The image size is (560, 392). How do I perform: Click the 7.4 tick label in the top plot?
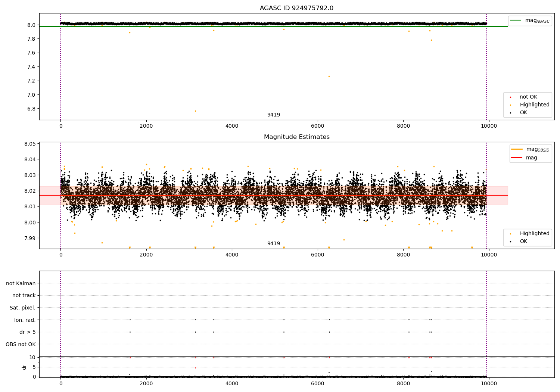pyautogui.click(x=31, y=67)
